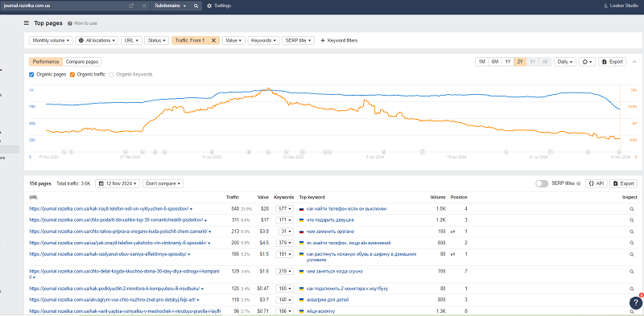This screenshot has height=316, width=644.
Task: Clear the domain field with X icon
Action: coord(144,6)
